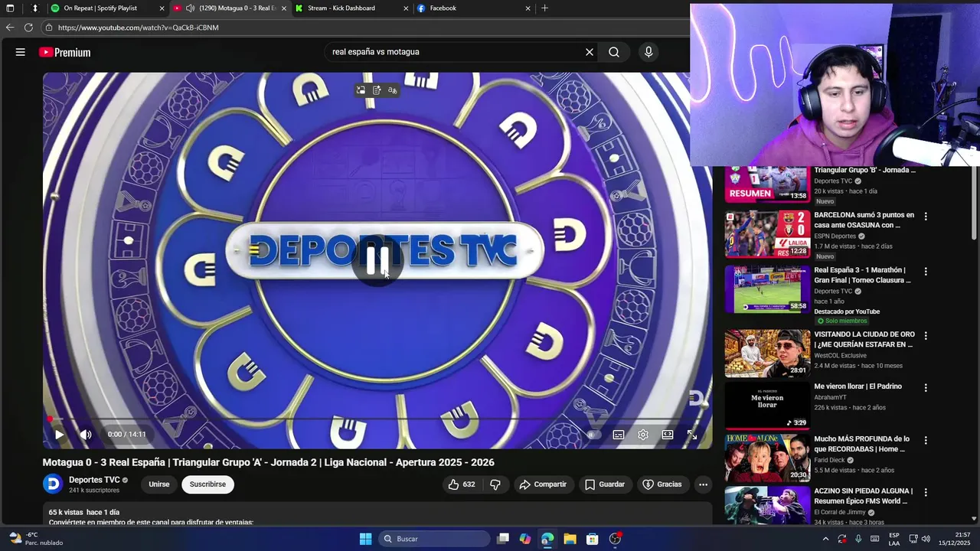Viewport: 980px width, 551px height.
Task: Like the video (632 likes)
Action: click(x=462, y=484)
